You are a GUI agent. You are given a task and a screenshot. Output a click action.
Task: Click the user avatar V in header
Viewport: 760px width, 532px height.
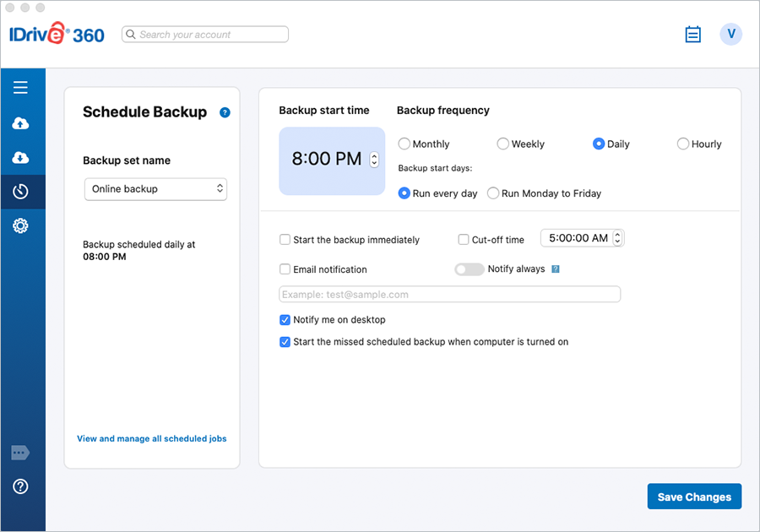click(730, 35)
